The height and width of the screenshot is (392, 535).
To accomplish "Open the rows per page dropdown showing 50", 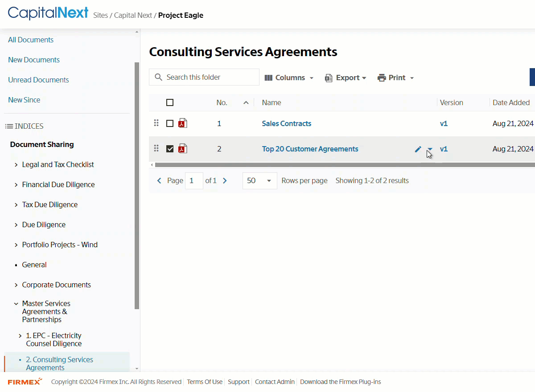I will pyautogui.click(x=260, y=181).
